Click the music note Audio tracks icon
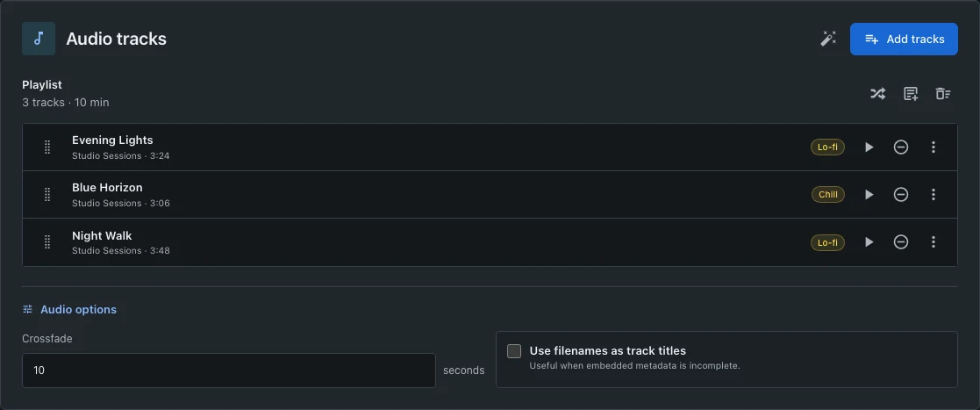Screen dimensions: 980x410 (x=39, y=39)
